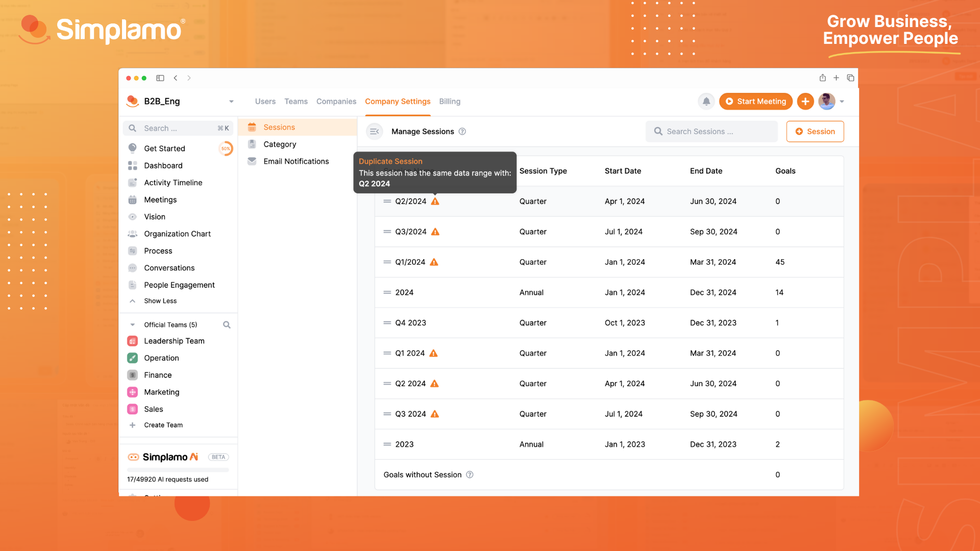Open Dashboard in the sidebar
Viewport: 980px width, 551px height.
coord(163,166)
